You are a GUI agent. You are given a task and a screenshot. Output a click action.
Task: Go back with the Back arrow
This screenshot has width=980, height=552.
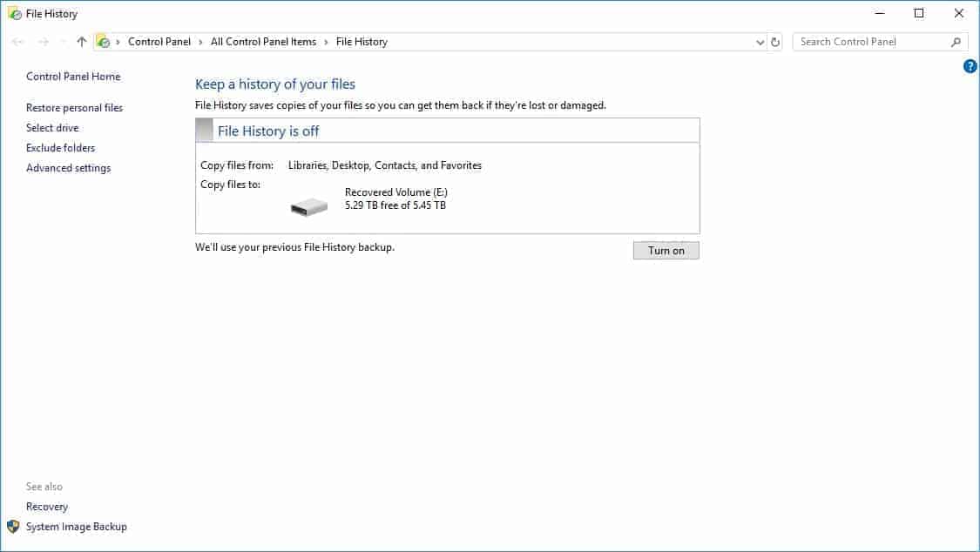point(17,42)
